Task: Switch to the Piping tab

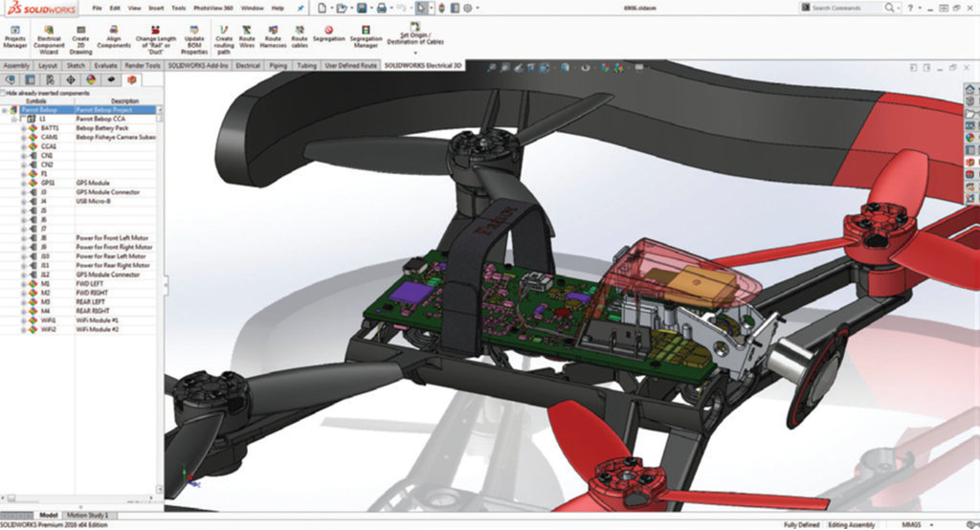Action: coord(277,66)
